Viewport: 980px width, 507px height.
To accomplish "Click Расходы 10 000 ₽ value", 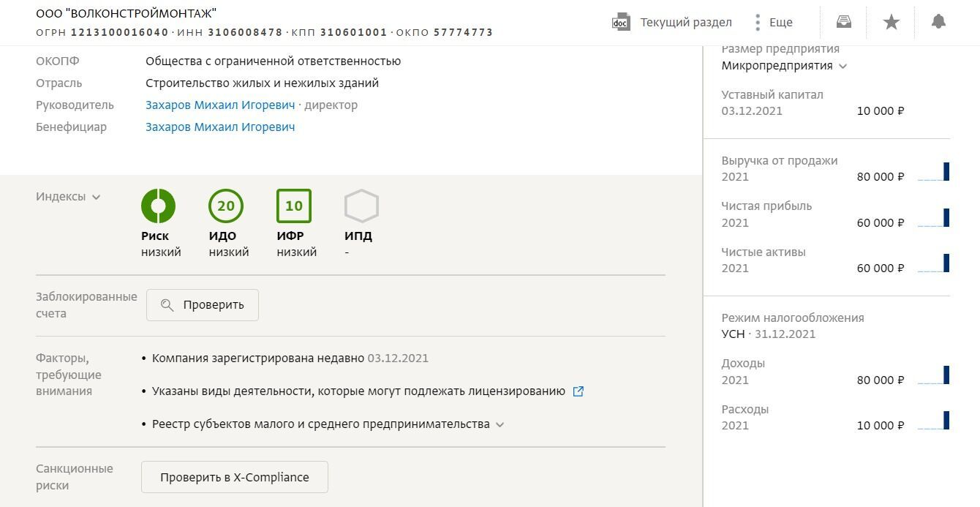I will (x=881, y=426).
